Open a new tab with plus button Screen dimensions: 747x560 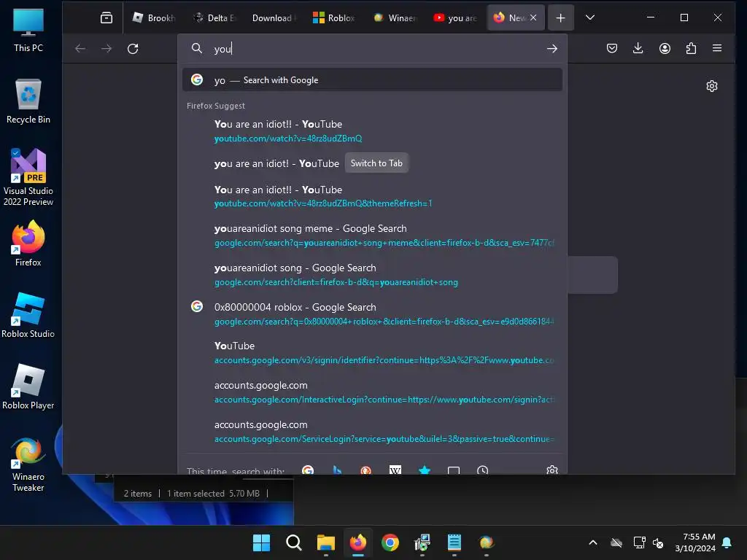coord(561,18)
